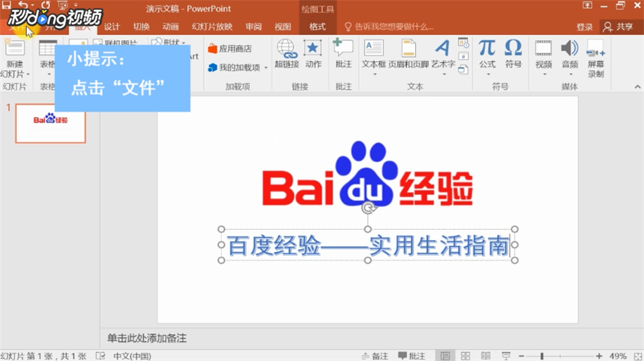Click the Undo arrow in quick access toolbar
The width and height of the screenshot is (644, 361).
click(x=23, y=5)
